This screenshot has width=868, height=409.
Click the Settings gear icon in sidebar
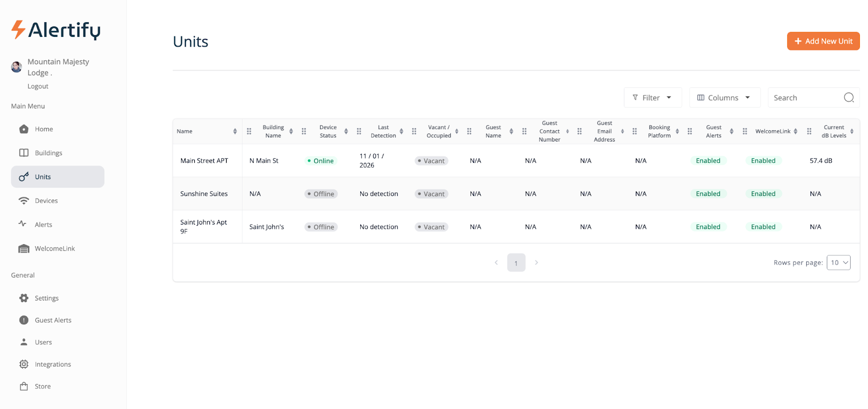24,298
